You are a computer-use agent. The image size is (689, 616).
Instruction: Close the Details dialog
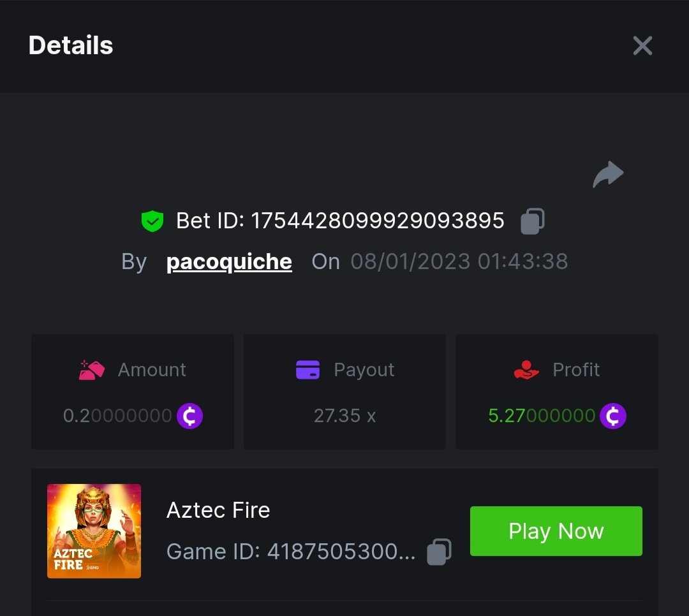pos(642,46)
